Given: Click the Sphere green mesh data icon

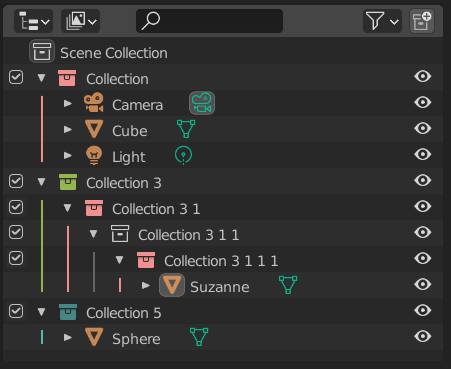Looking at the screenshot, I should coord(199,337).
